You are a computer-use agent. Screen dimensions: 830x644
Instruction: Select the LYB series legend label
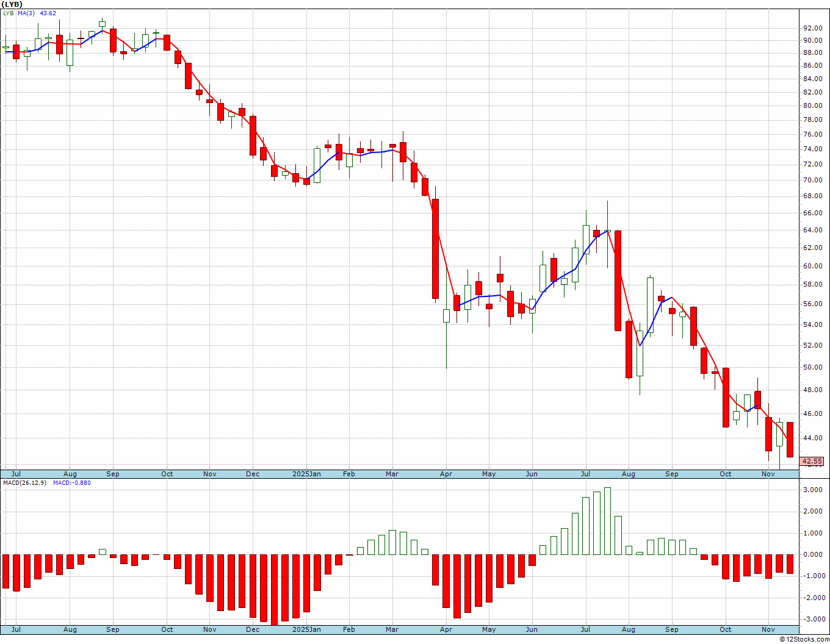tap(8, 13)
